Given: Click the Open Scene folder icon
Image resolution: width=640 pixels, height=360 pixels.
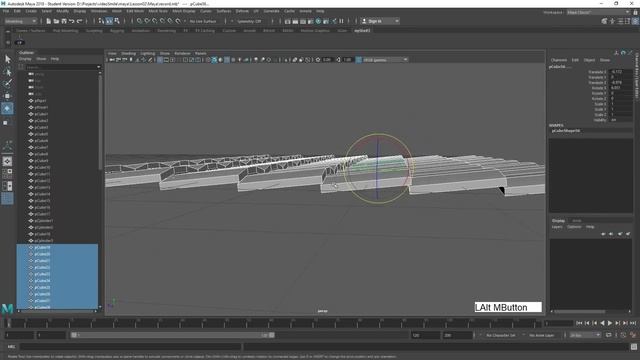Looking at the screenshot, I should coord(56,21).
